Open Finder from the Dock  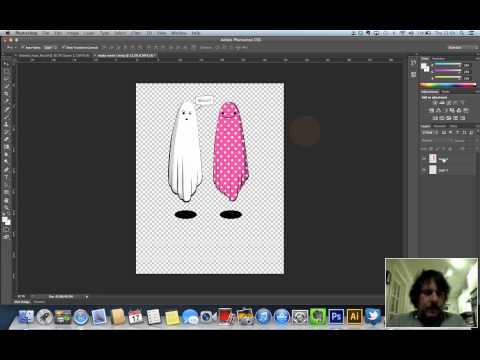click(x=26, y=317)
